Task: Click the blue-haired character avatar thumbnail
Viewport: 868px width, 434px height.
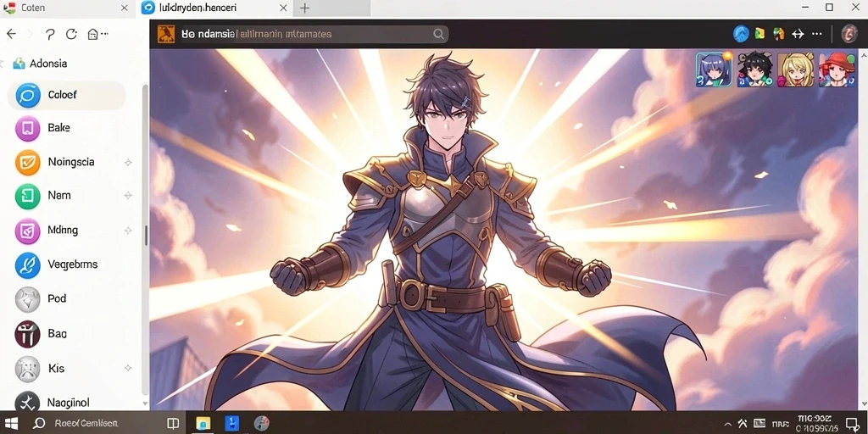Action: coord(714,70)
